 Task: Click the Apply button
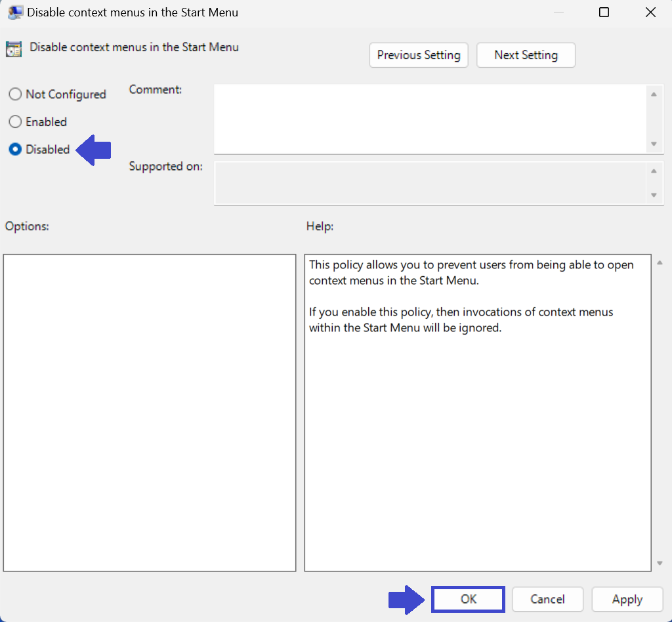click(627, 599)
